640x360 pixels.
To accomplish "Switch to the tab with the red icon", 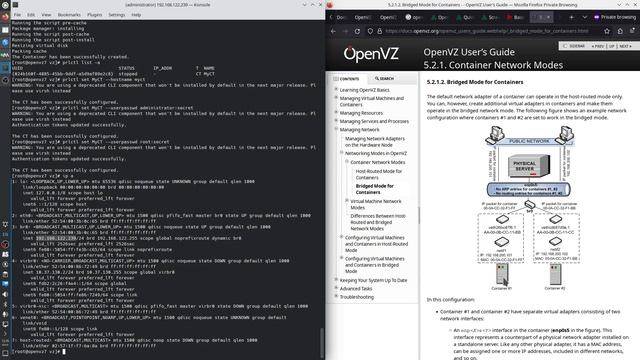I will (516, 17).
